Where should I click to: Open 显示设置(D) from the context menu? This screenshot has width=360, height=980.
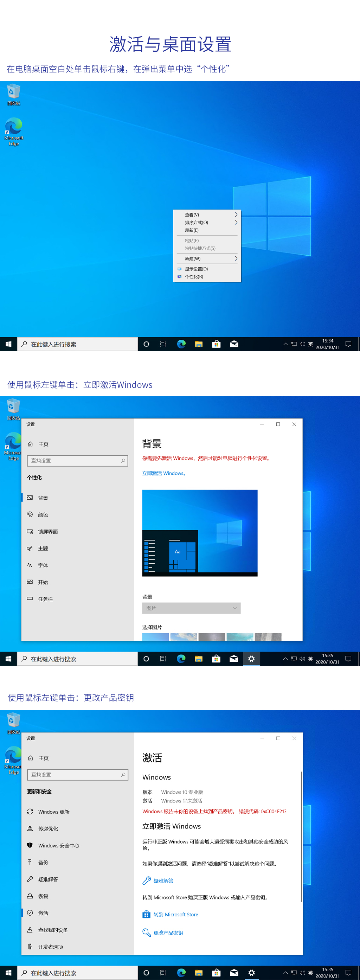[x=207, y=269]
